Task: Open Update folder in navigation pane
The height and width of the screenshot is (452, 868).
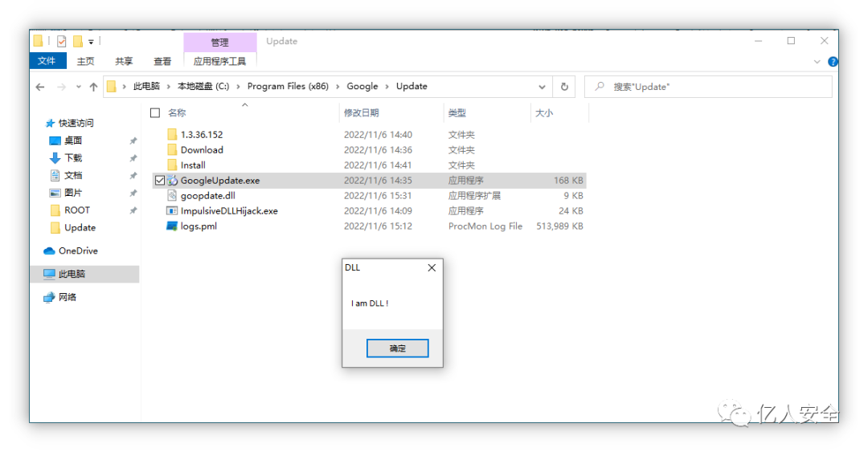Action: [80, 227]
